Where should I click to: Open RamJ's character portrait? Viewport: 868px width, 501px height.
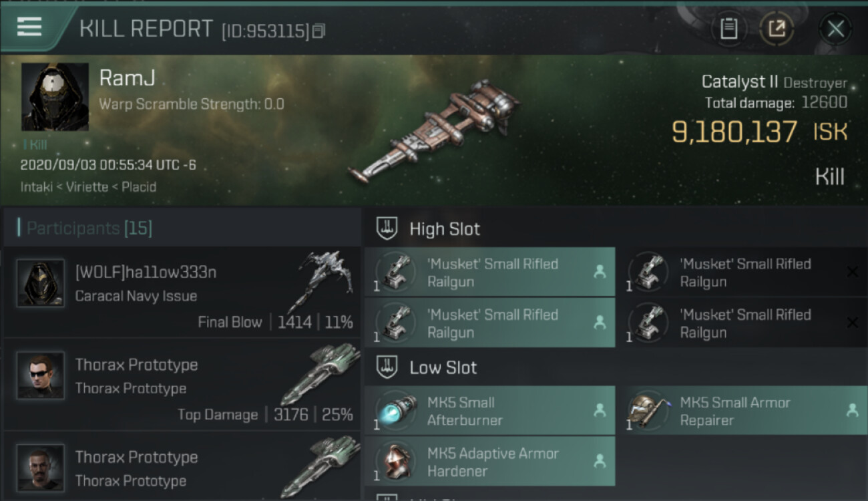[x=55, y=97]
